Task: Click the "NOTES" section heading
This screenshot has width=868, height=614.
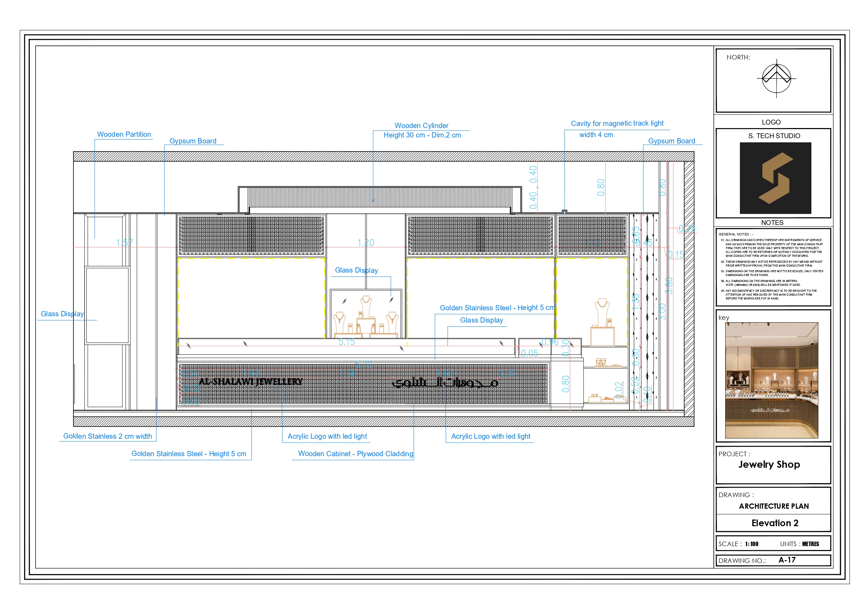Action: (x=772, y=223)
